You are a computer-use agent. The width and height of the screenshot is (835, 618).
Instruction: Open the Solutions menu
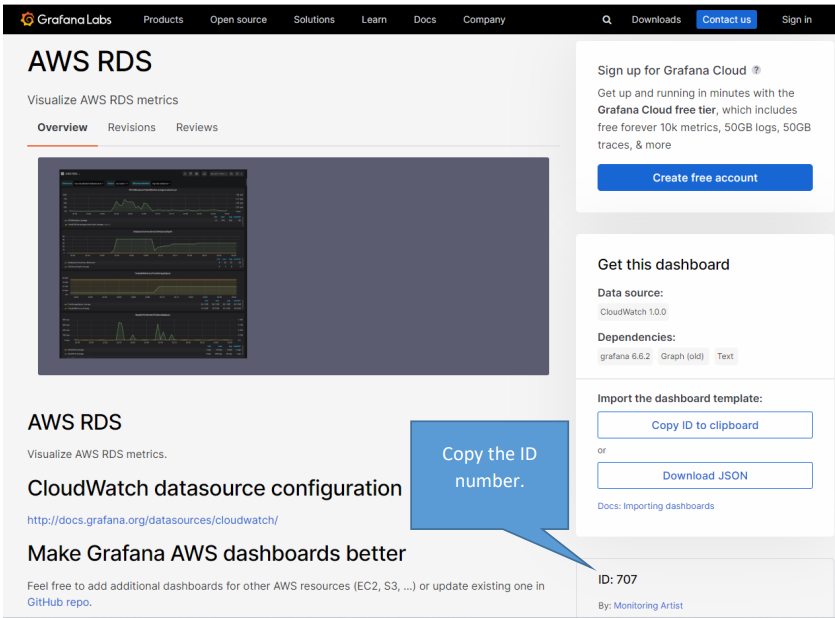(314, 20)
